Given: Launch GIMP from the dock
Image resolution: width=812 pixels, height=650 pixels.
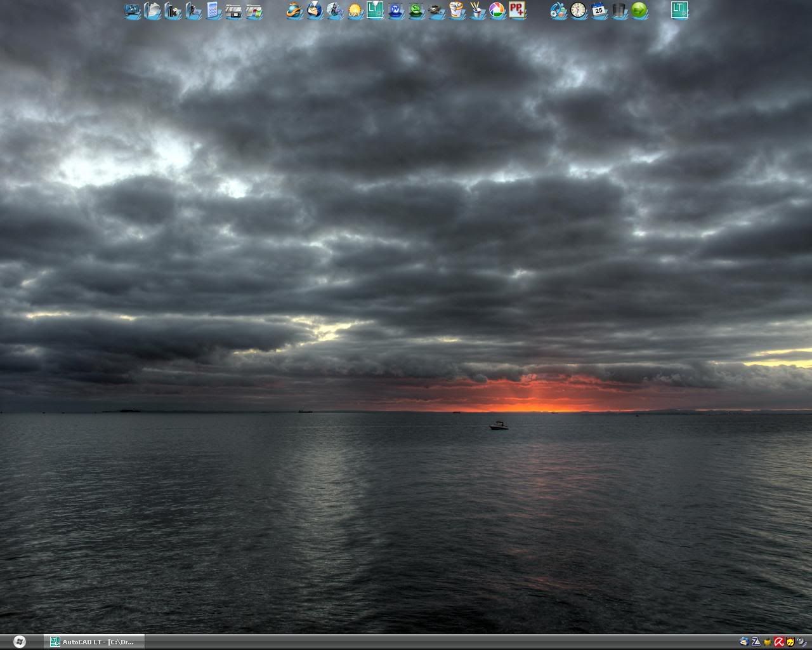Looking at the screenshot, I should tap(436, 10).
